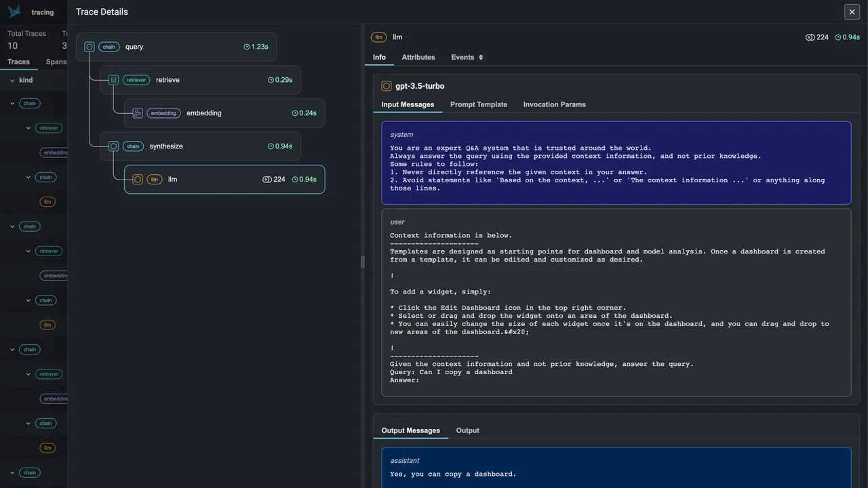Image resolution: width=868 pixels, height=488 pixels.
Task: Collapse the second retriever row chevron
Action: (x=28, y=251)
